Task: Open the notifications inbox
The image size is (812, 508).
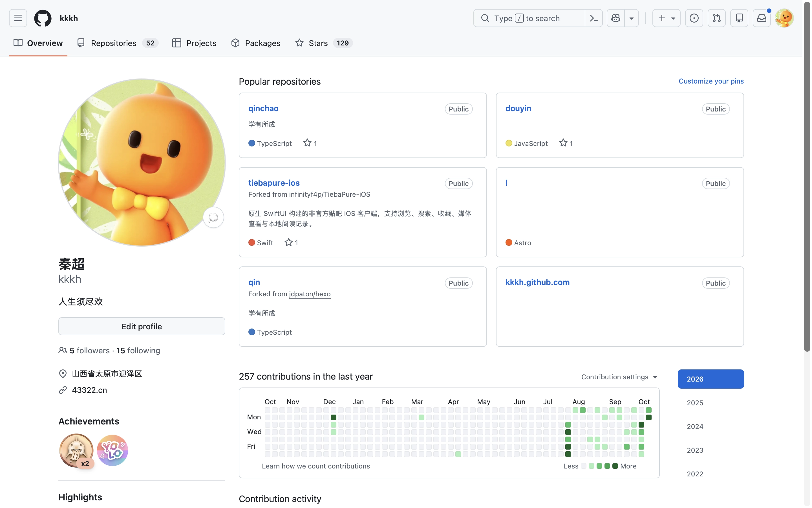Action: point(762,18)
